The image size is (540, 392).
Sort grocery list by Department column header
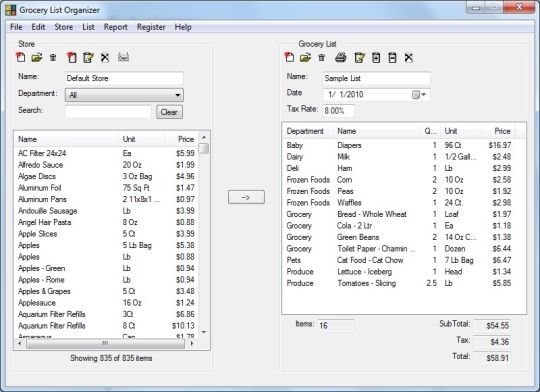click(308, 131)
